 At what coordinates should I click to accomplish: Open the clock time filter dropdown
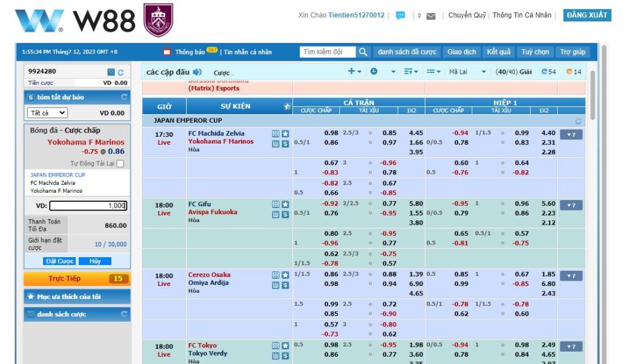[x=383, y=71]
